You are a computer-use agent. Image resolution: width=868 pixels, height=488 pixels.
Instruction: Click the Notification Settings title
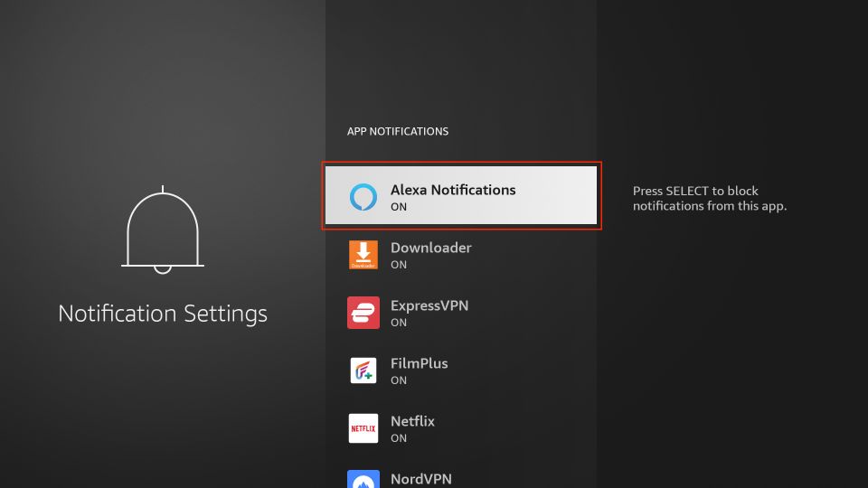[163, 314]
